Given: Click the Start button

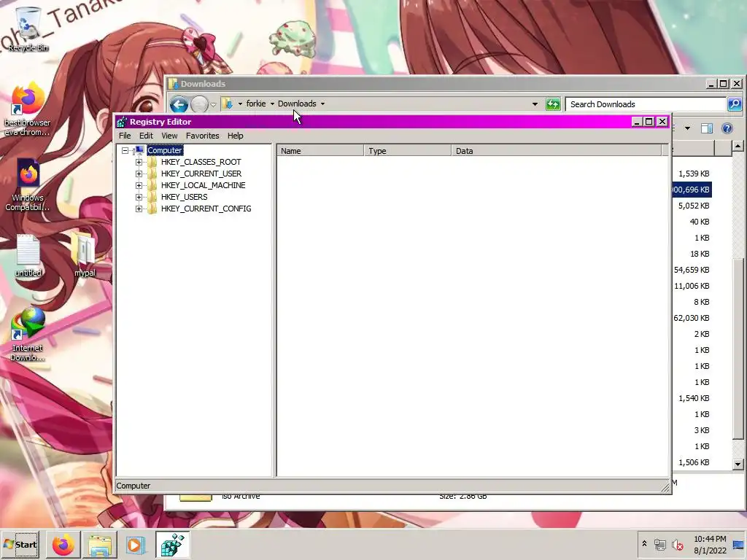Looking at the screenshot, I should coord(20,544).
